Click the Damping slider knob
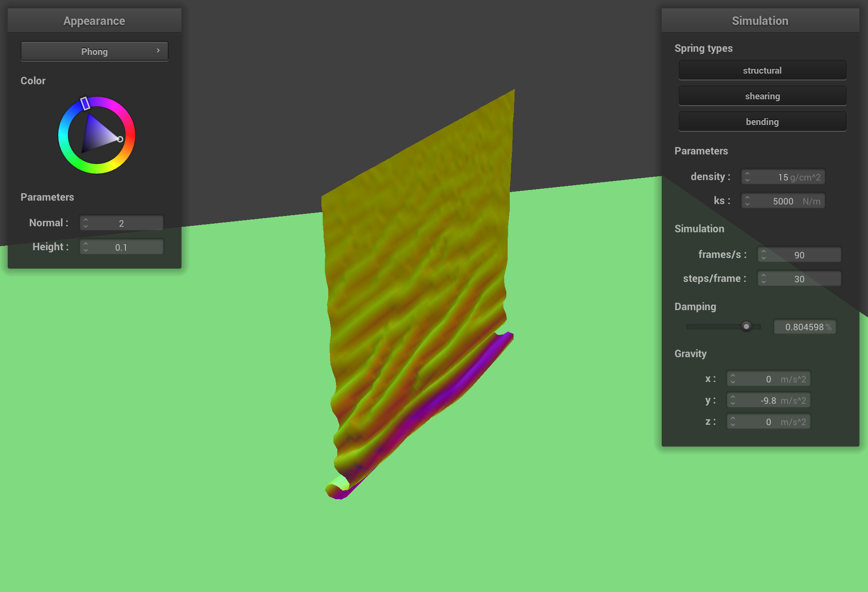This screenshot has height=592, width=868. click(x=746, y=326)
